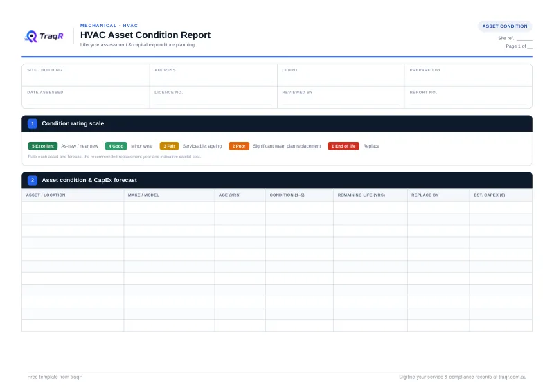Select the green 5 Excellent badge

pos(43,146)
